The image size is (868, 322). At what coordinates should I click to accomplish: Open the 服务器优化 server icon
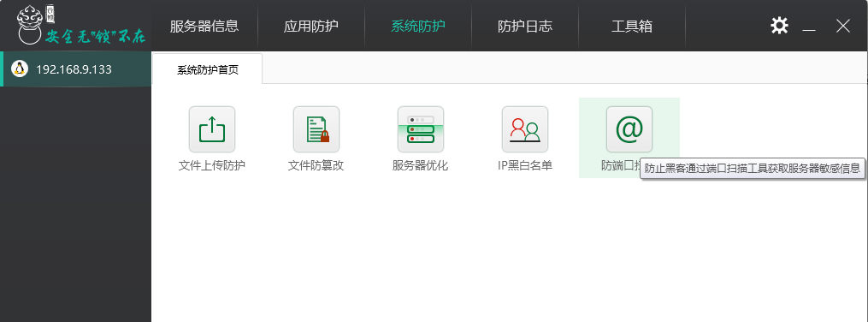[x=421, y=129]
